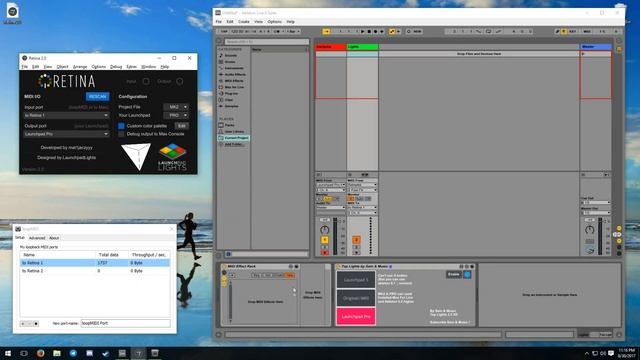Switch to About tab in loopMIDI
Viewport: 640px width, 360px height.
tap(54, 238)
